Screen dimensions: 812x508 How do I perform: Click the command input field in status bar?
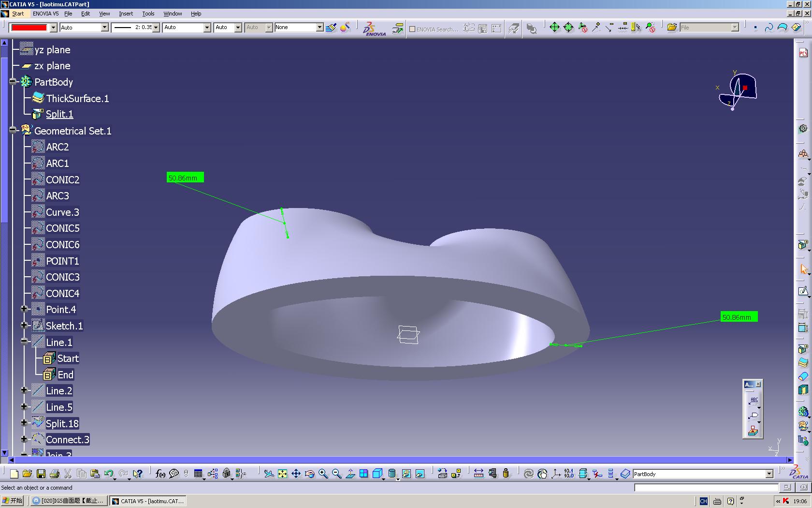coord(706,488)
